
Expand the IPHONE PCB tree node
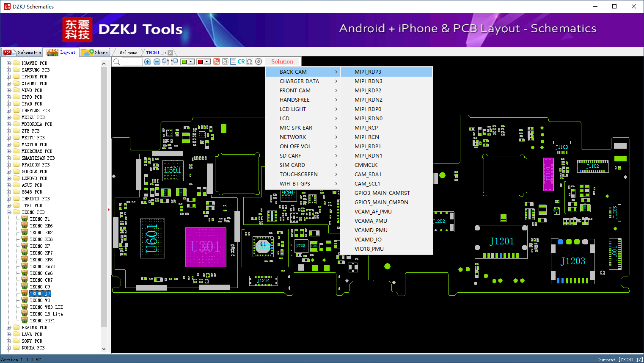(8, 77)
